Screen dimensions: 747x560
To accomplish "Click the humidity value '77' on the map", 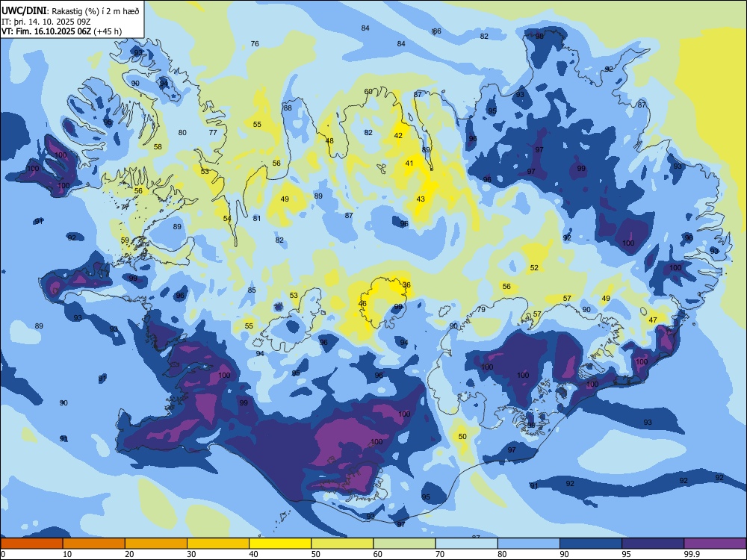I will coord(213,133).
